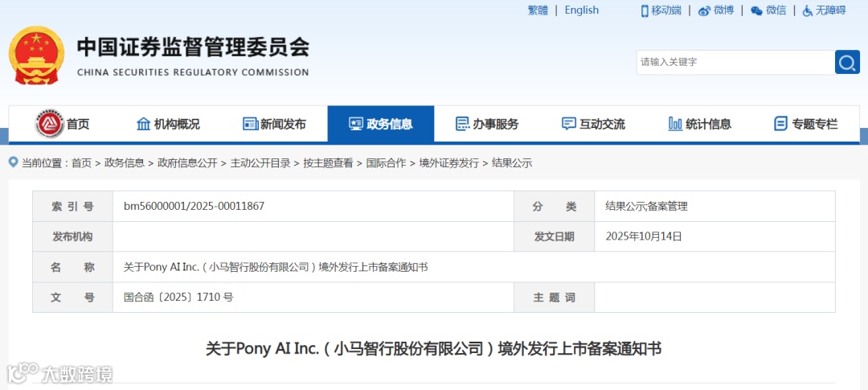Click the 文号 label cell
Viewport: 868px width, 390px height.
point(72,298)
